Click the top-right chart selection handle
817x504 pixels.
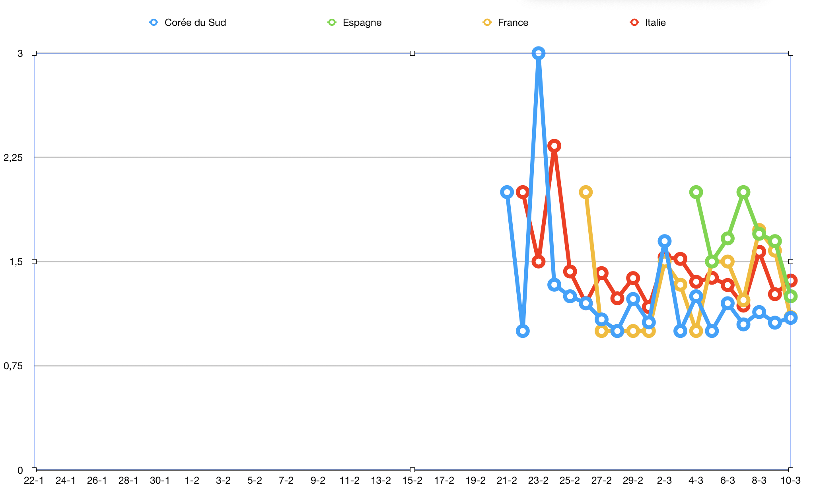(791, 53)
